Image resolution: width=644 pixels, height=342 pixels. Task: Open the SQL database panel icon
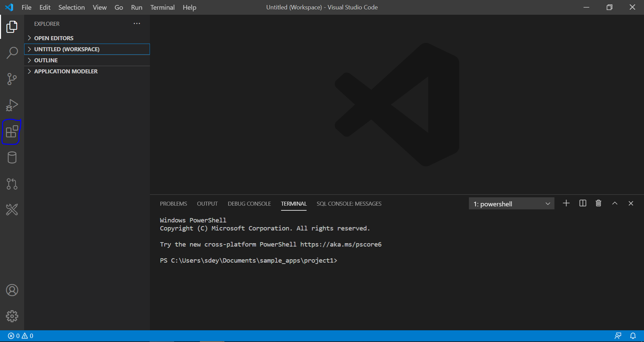pyautogui.click(x=12, y=157)
